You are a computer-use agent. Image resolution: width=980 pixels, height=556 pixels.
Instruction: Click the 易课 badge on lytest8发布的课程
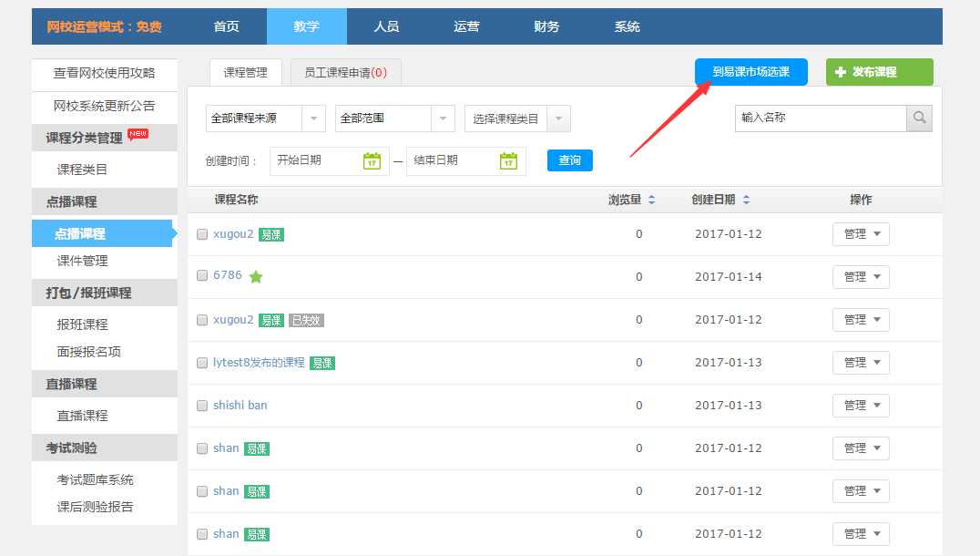point(322,363)
